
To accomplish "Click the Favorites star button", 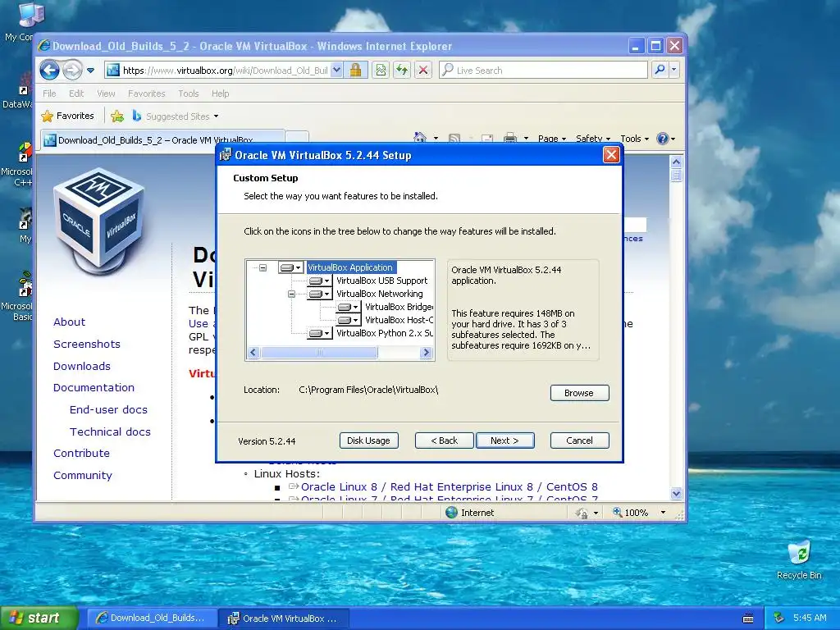I will (x=68, y=116).
